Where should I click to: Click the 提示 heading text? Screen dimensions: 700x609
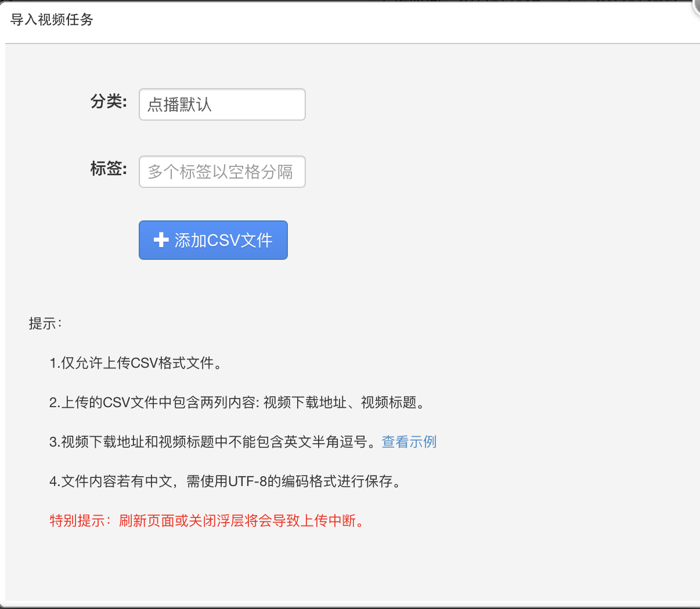[x=45, y=324]
